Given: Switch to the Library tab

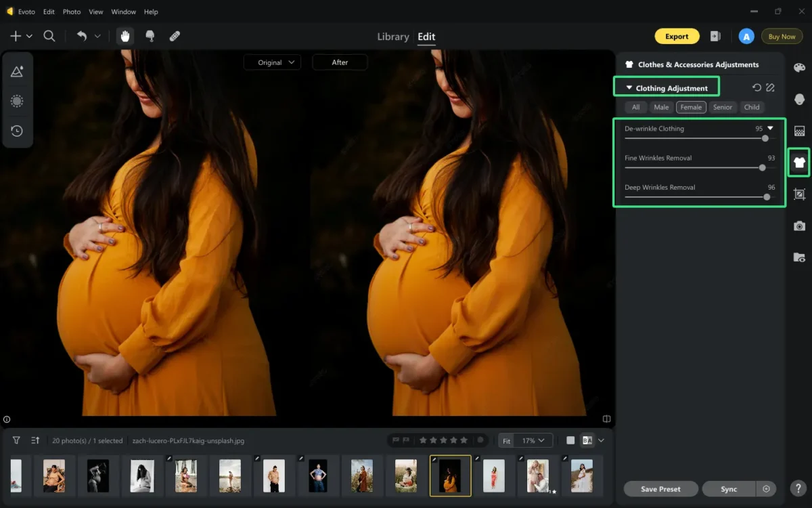Looking at the screenshot, I should pyautogui.click(x=393, y=37).
